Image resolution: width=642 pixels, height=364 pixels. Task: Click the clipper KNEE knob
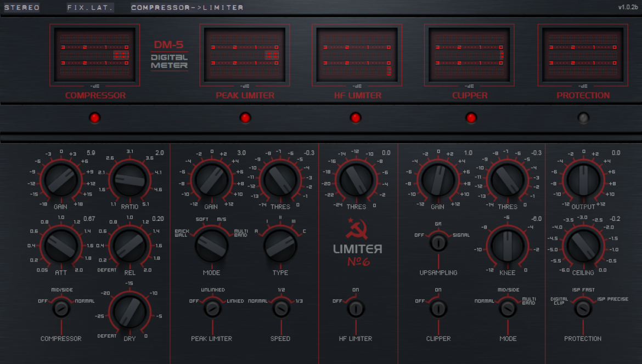click(x=508, y=246)
